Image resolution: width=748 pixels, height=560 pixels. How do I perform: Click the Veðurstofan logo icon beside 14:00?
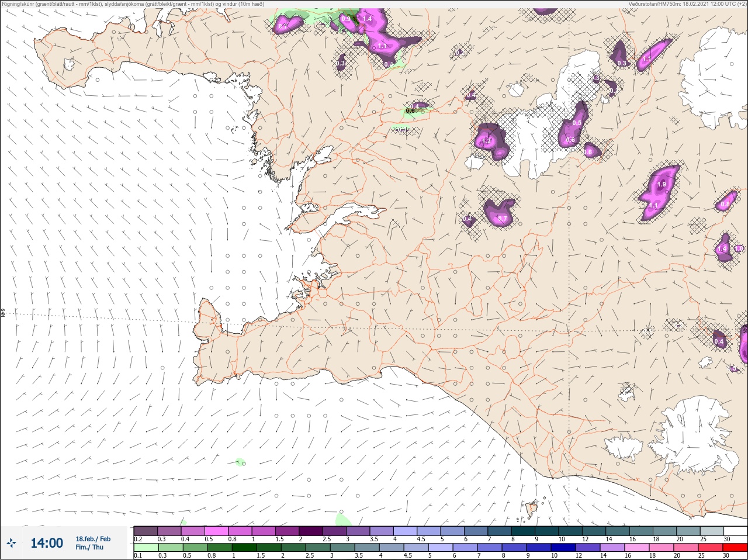pyautogui.click(x=11, y=543)
